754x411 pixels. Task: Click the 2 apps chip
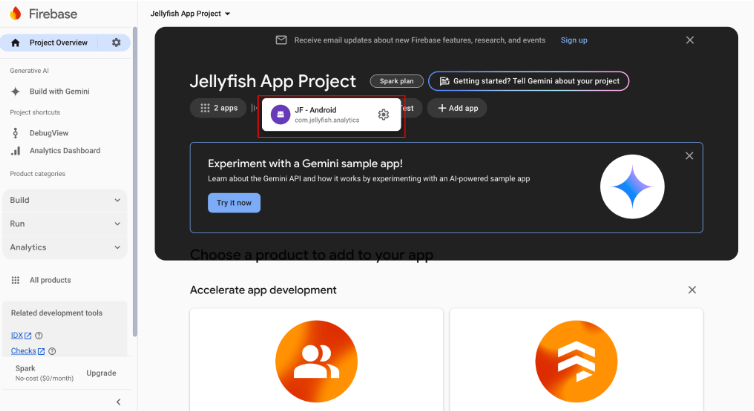[x=218, y=108]
